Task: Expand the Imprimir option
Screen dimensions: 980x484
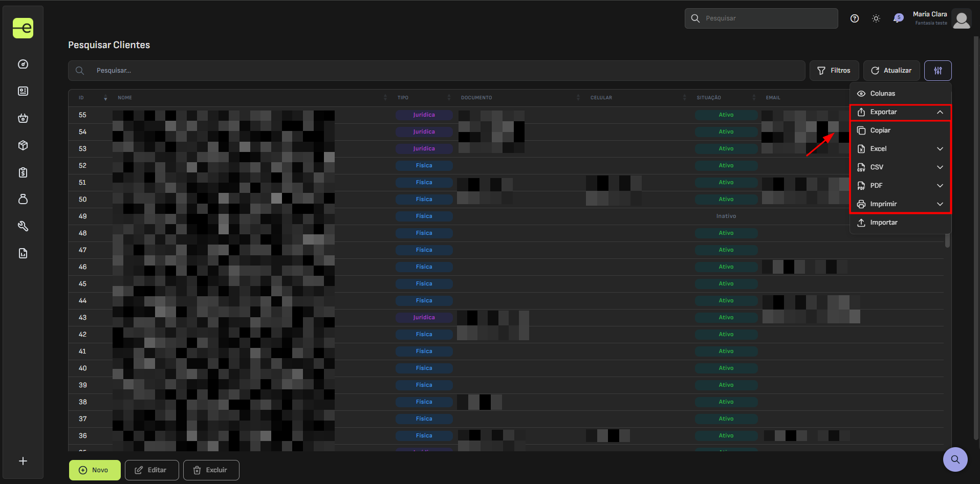Action: coord(901,204)
